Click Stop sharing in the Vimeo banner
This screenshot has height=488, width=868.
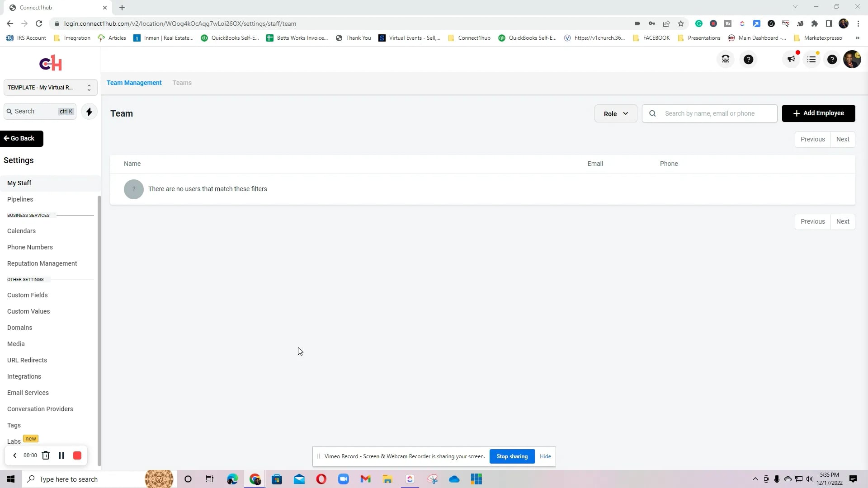pos(512,456)
